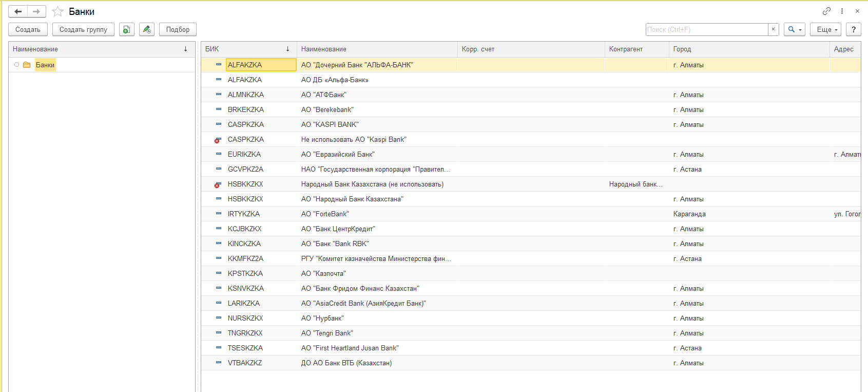The image size is (868, 392).
Task: Click row icon next to NURSKZKX
Action: 219,318
